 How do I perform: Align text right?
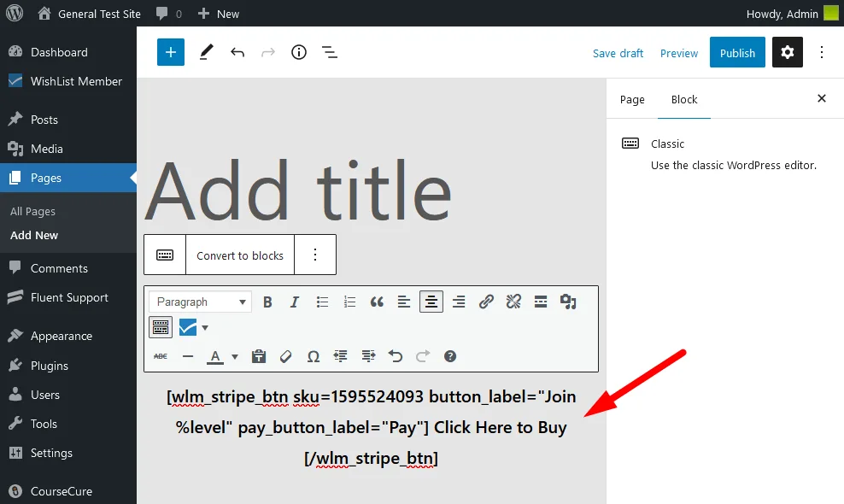point(459,302)
